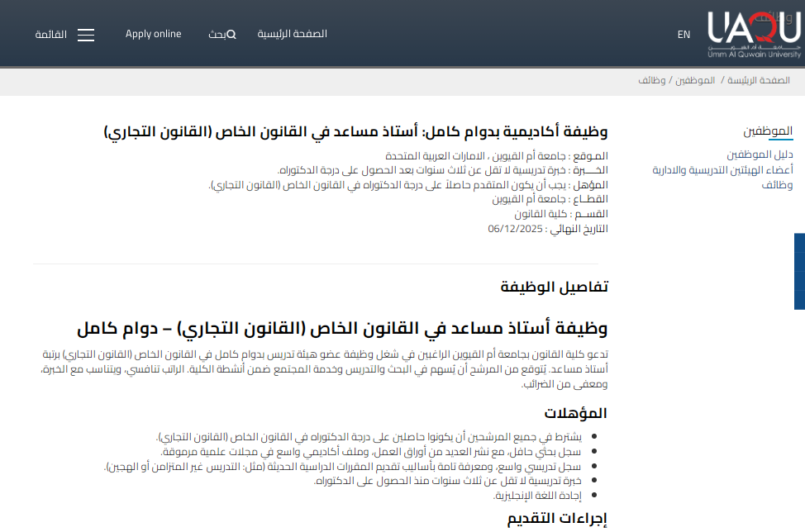The image size is (805, 532).
Task: Click the main job title heading at the top
Action: pos(355,131)
